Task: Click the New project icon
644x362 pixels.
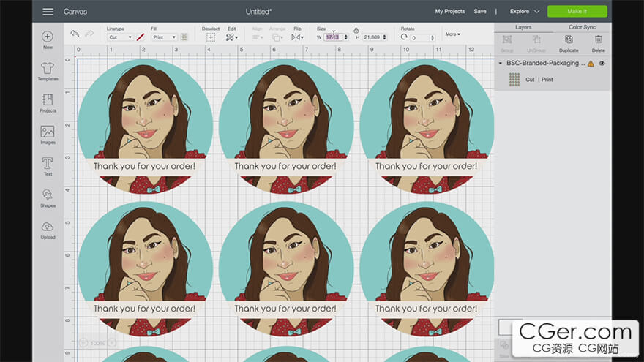Action: click(x=48, y=37)
